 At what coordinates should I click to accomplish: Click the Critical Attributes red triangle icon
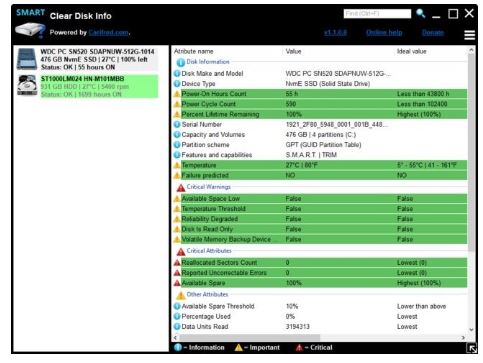point(181,252)
